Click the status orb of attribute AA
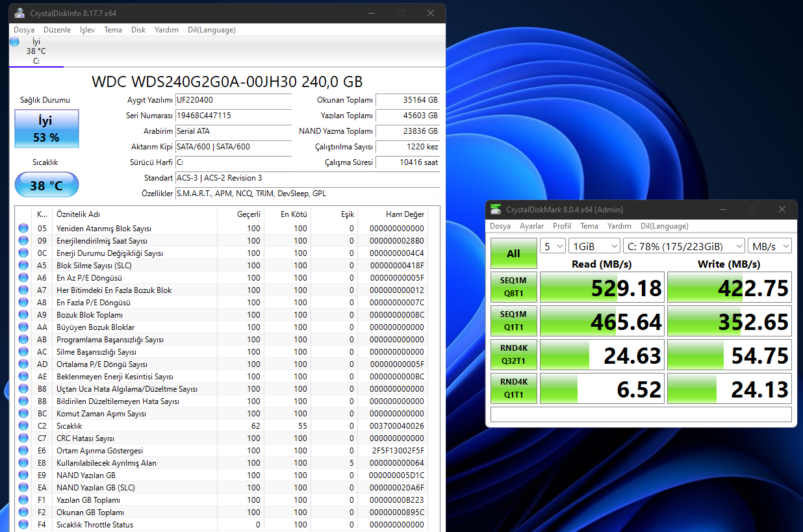The height and width of the screenshot is (532, 803). (24, 327)
